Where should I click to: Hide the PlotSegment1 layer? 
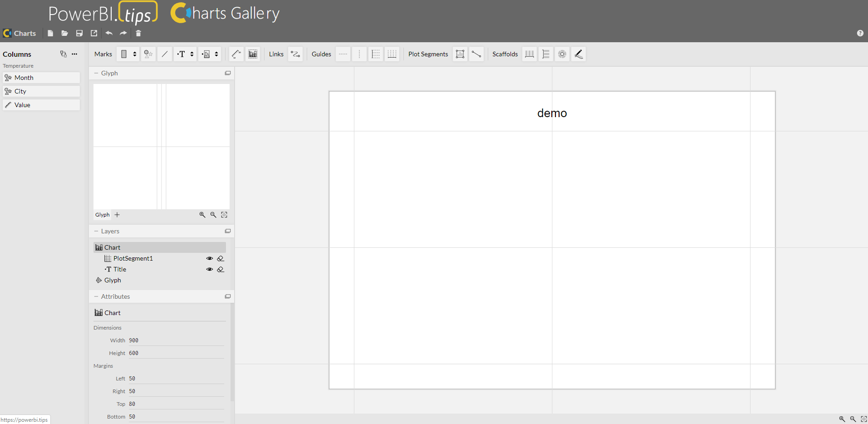click(209, 258)
